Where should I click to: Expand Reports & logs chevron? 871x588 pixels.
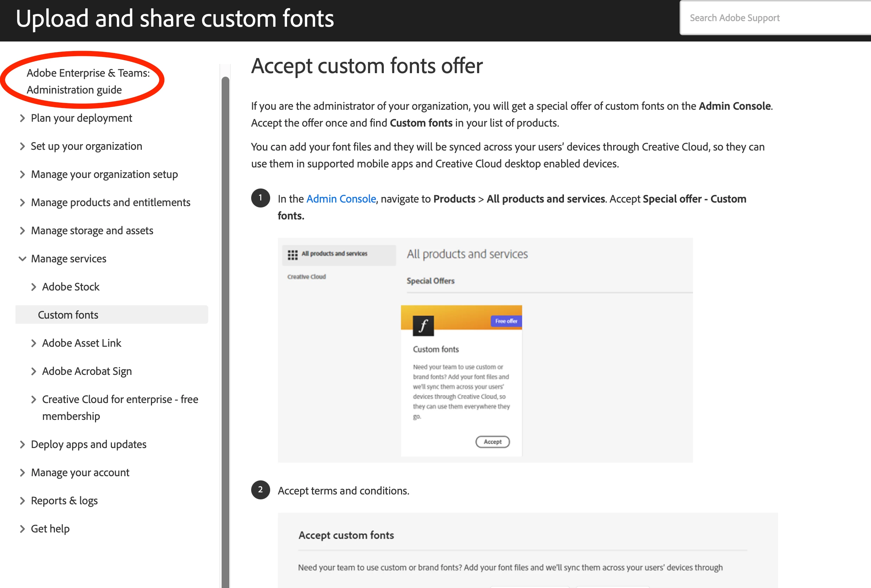(22, 501)
